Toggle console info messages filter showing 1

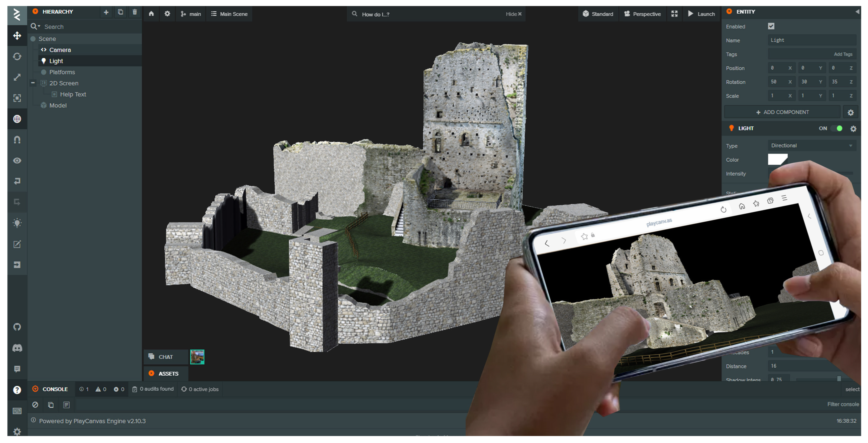[x=84, y=389]
